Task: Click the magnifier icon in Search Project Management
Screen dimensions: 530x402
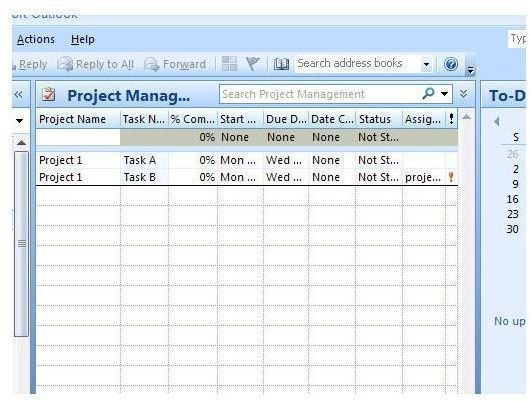Action: [428, 93]
